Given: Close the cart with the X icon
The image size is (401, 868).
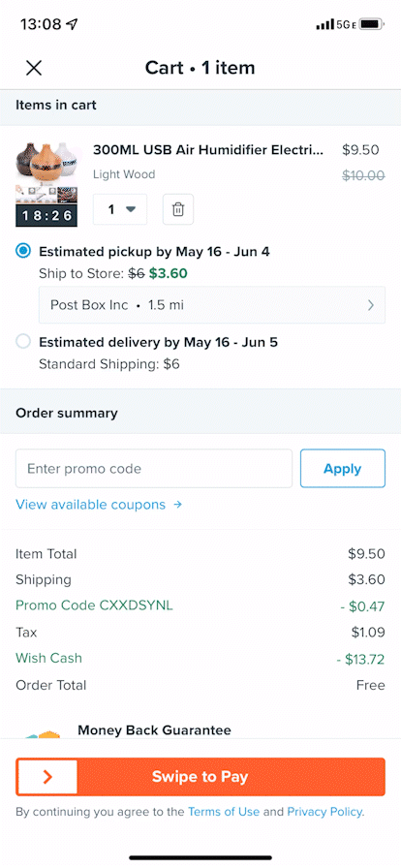Looking at the screenshot, I should click(34, 68).
